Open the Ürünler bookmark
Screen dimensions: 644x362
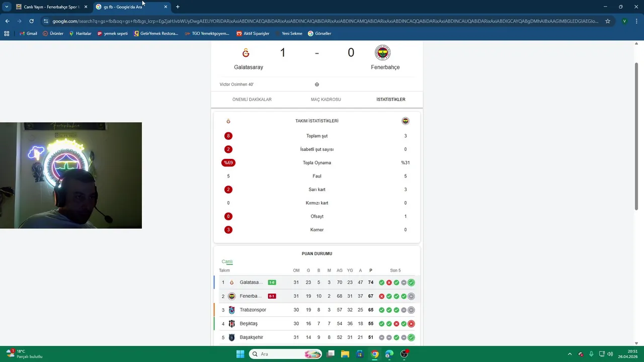pos(53,34)
